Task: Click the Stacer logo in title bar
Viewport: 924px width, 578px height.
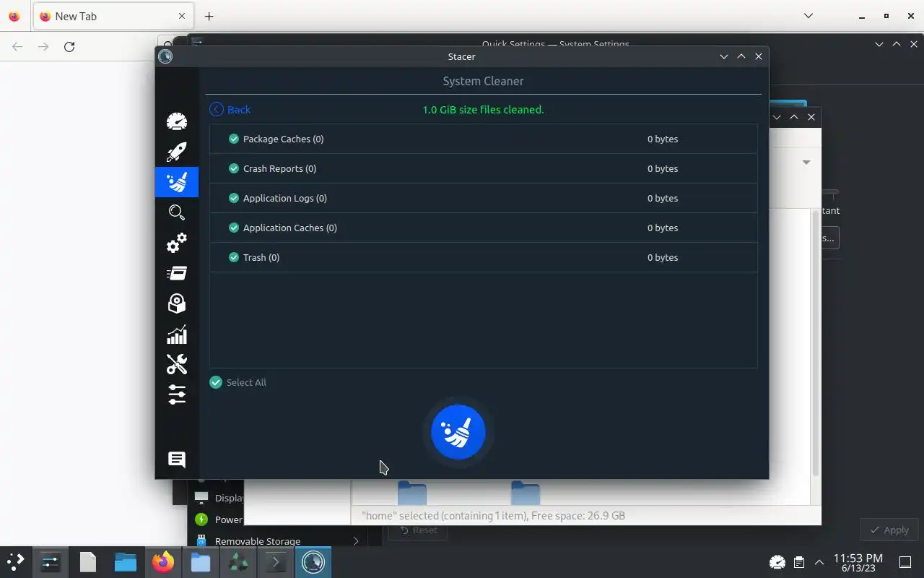Action: click(165, 56)
